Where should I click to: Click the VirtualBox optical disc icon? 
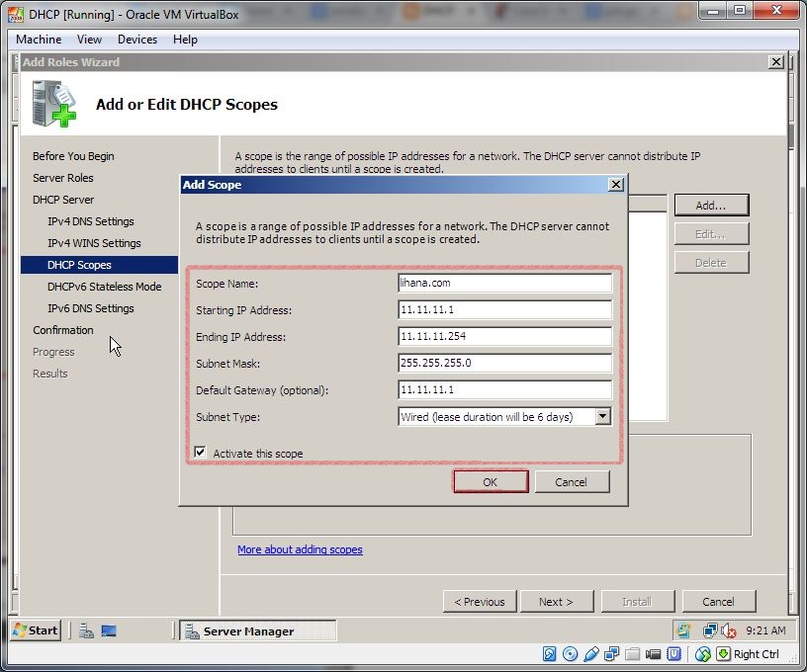pos(569,654)
